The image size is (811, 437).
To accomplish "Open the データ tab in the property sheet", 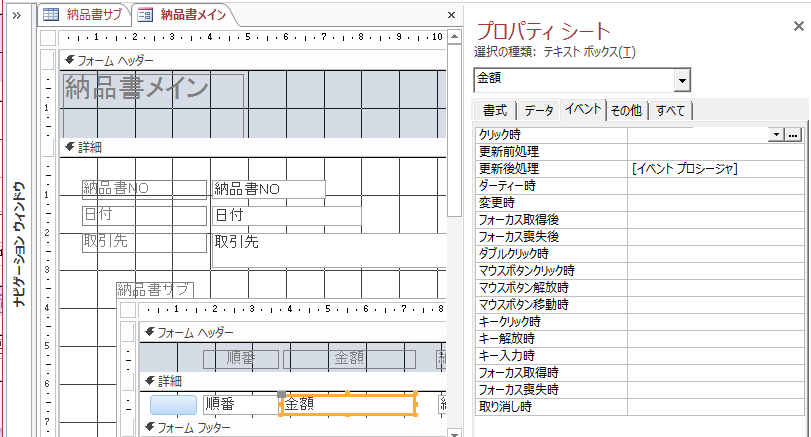I will point(539,110).
